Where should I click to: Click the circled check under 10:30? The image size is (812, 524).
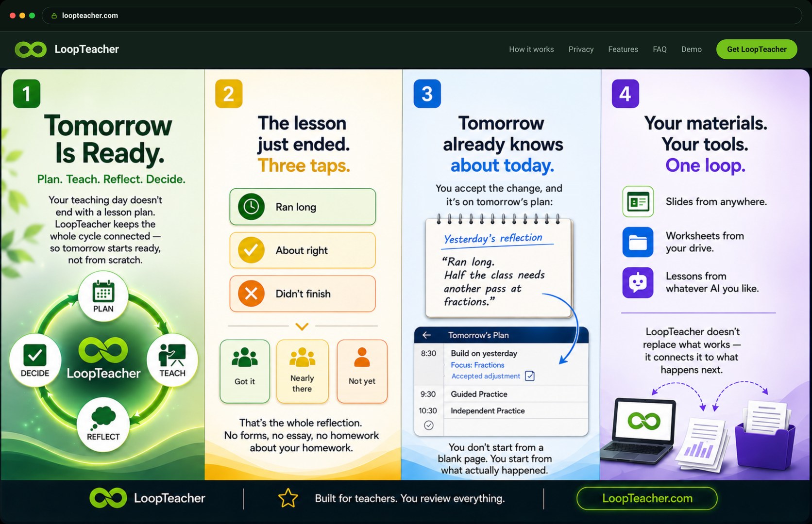(429, 426)
